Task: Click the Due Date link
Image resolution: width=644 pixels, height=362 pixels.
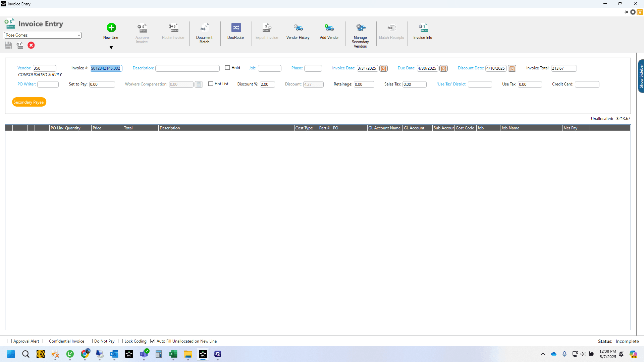Action: point(407,68)
